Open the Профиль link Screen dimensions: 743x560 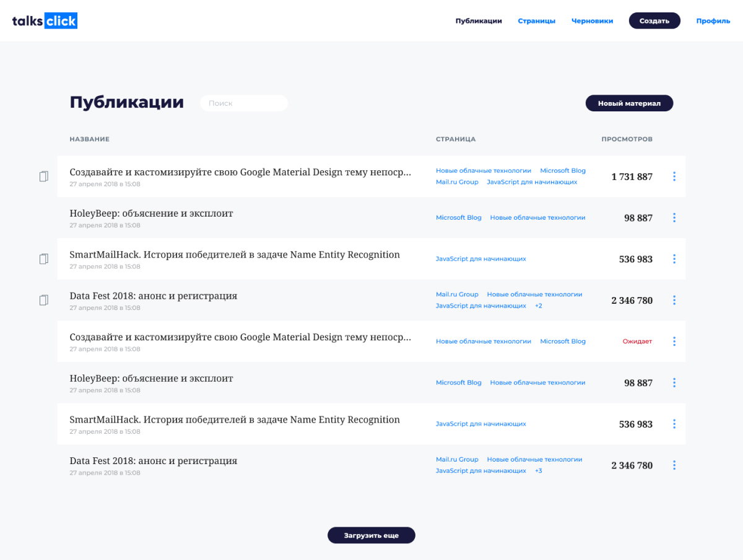tap(713, 21)
